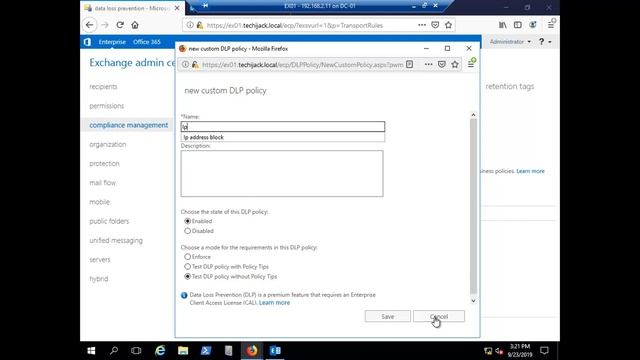The width and height of the screenshot is (640, 360).
Task: Open File Explorer from taskbar
Action: point(183,351)
